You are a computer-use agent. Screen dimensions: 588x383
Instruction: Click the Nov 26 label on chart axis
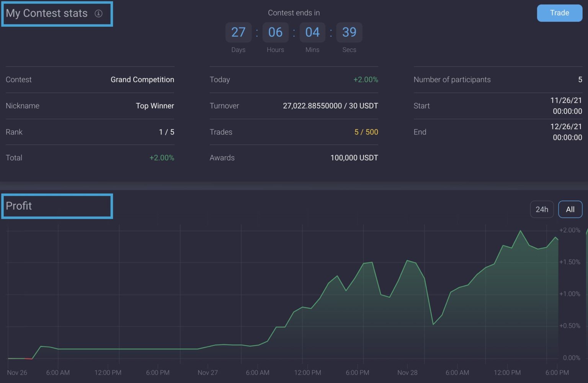tap(17, 373)
